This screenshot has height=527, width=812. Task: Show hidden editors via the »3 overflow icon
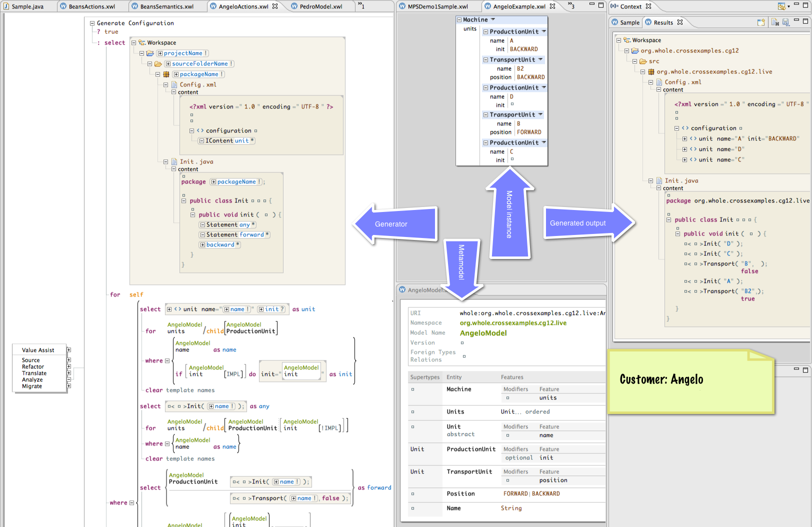[x=571, y=6]
